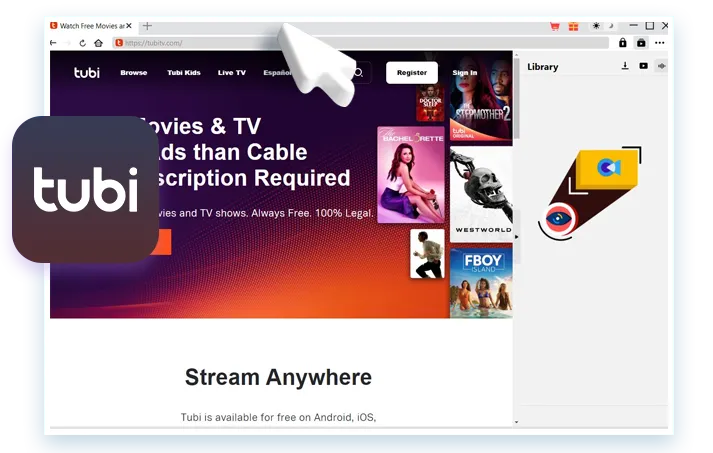Open Tubi Kids section
The width and height of the screenshot is (713, 453).
184,72
